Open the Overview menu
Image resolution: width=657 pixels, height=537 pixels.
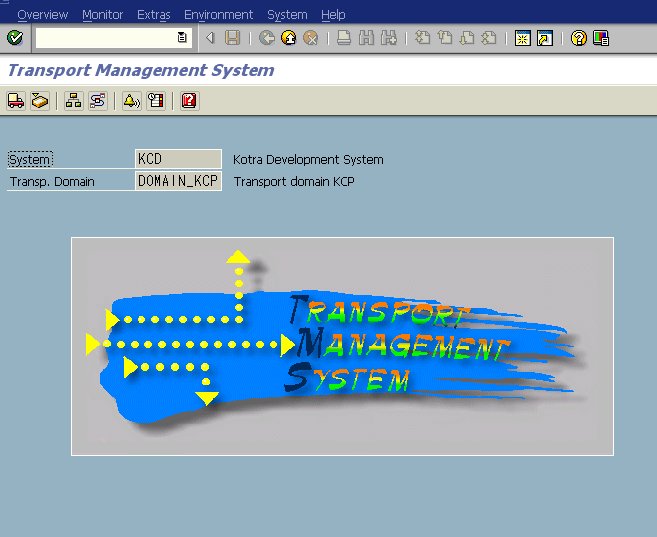pos(43,15)
